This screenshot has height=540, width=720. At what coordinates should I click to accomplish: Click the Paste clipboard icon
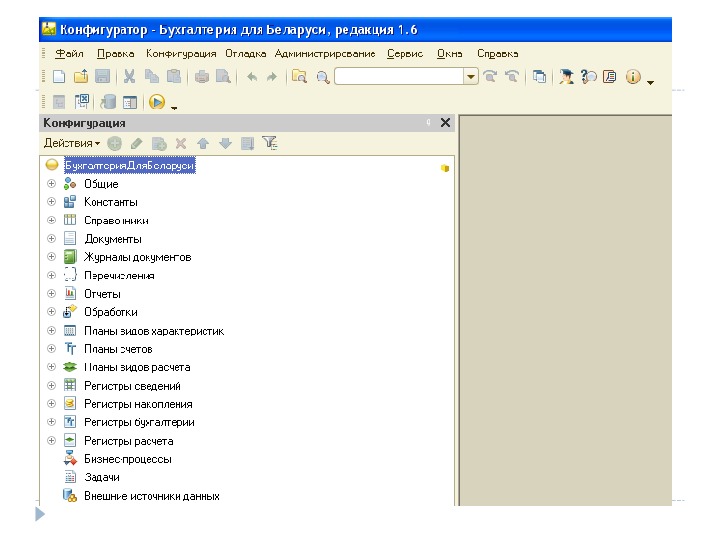[174, 76]
